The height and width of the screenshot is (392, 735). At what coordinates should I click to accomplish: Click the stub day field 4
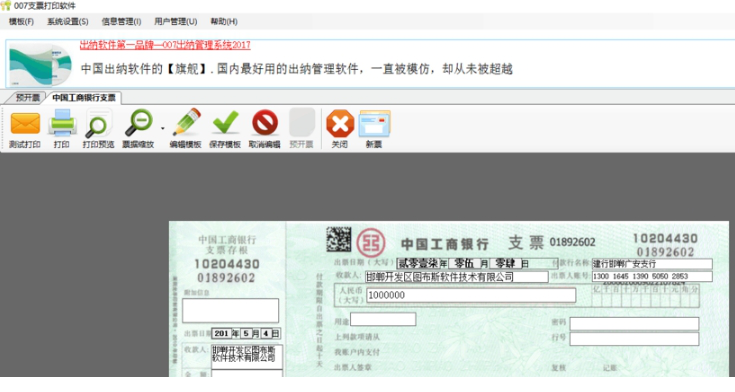[x=266, y=333]
